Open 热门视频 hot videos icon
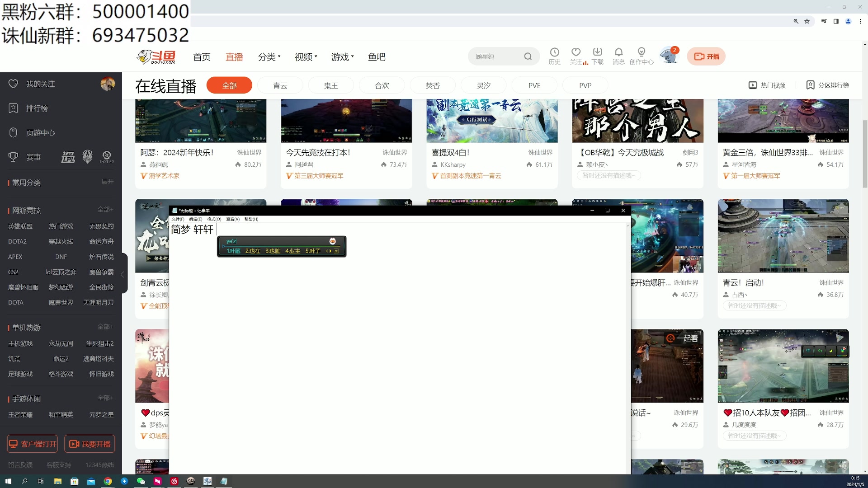This screenshot has height=488, width=868. pos(752,85)
